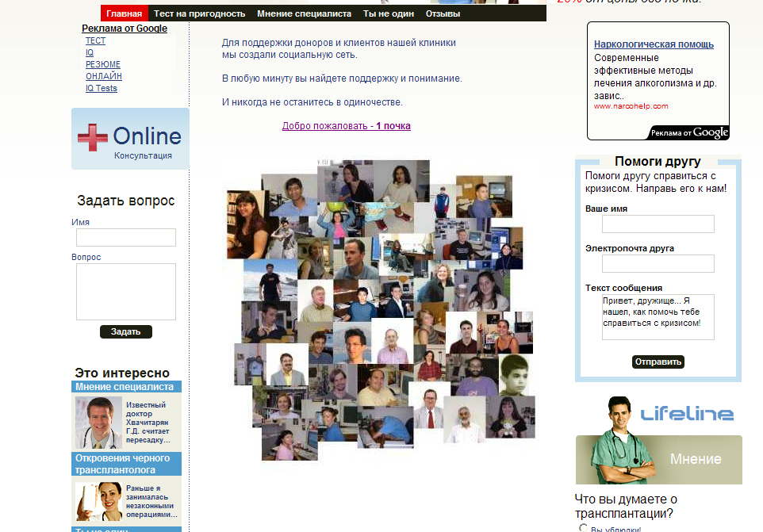
Task: Click the Это интересно heading
Action: point(122,373)
